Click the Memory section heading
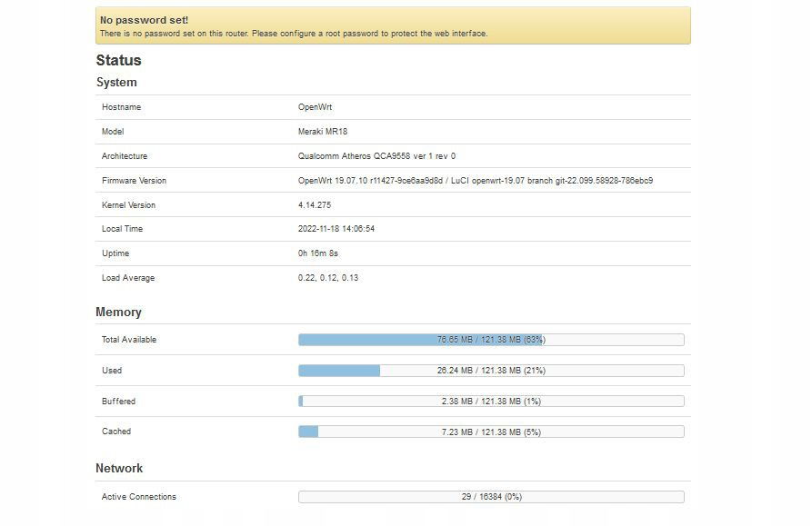812x526 pixels. point(118,312)
